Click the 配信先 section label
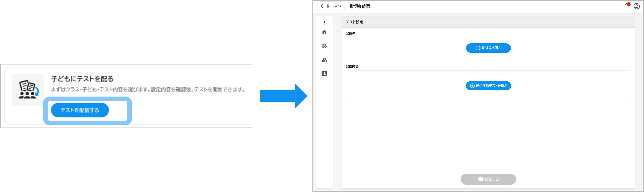Image resolution: width=644 pixels, height=192 pixels. pyautogui.click(x=350, y=33)
